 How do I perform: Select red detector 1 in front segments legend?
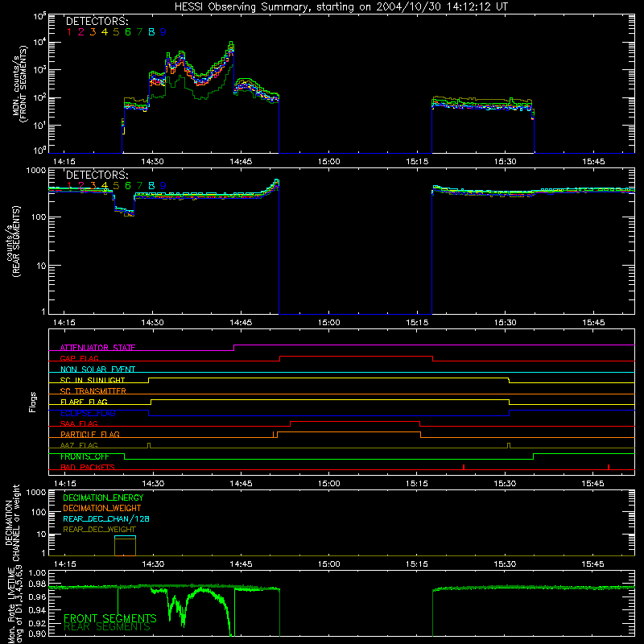click(x=69, y=32)
